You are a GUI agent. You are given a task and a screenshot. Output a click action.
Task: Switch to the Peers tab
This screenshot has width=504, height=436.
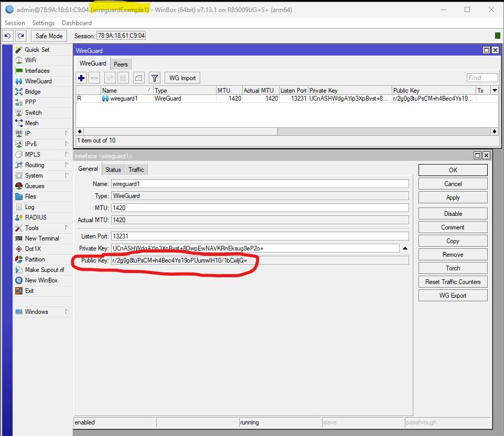(121, 64)
